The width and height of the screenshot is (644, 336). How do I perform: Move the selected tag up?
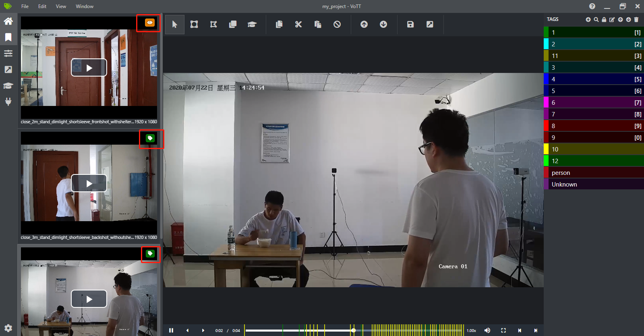pyautogui.click(x=620, y=19)
